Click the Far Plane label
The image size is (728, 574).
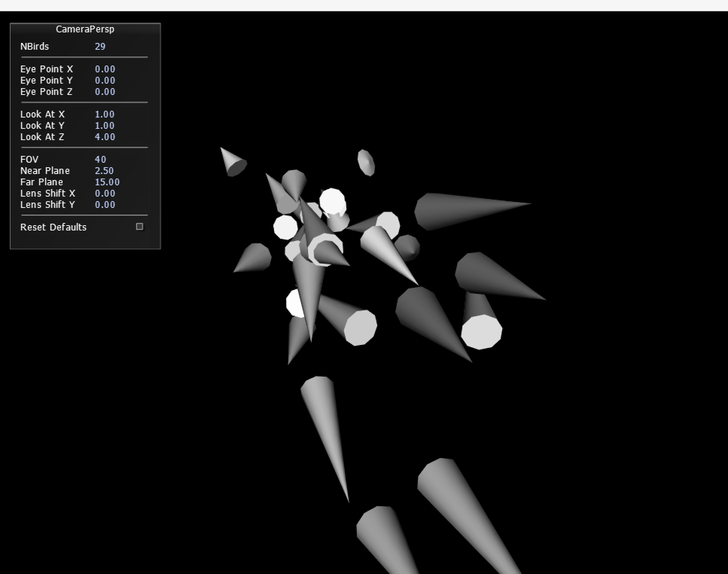[42, 182]
